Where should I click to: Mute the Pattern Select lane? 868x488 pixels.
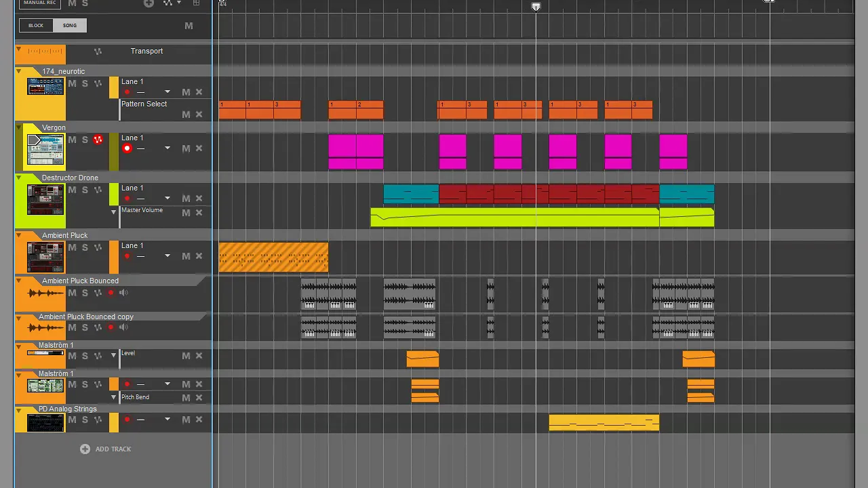186,115
